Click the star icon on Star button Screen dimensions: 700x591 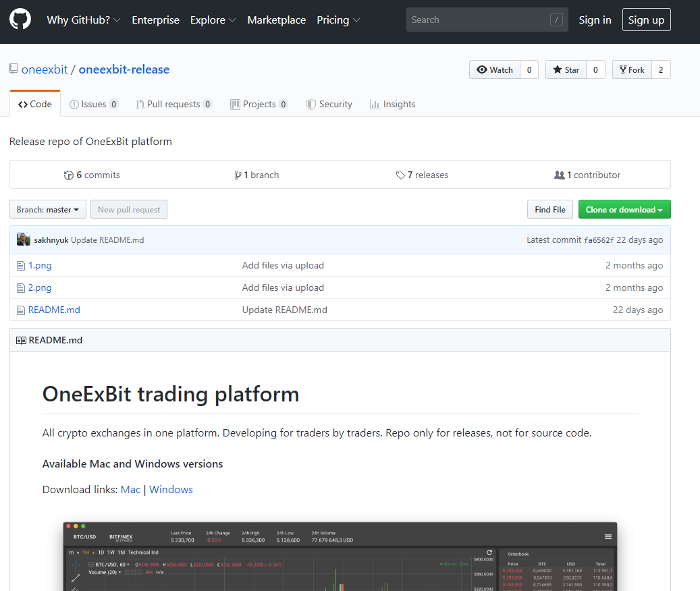click(557, 69)
